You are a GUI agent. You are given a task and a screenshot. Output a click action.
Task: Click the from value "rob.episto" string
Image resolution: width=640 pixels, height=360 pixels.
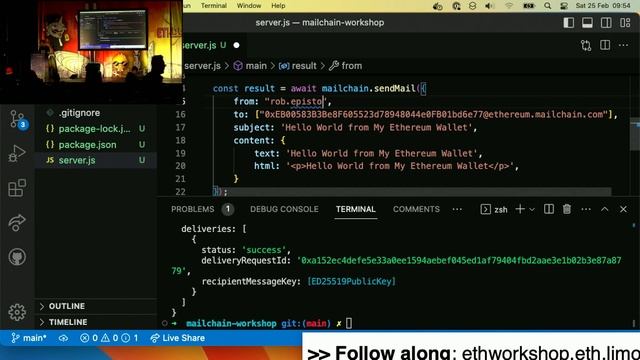click(x=296, y=101)
